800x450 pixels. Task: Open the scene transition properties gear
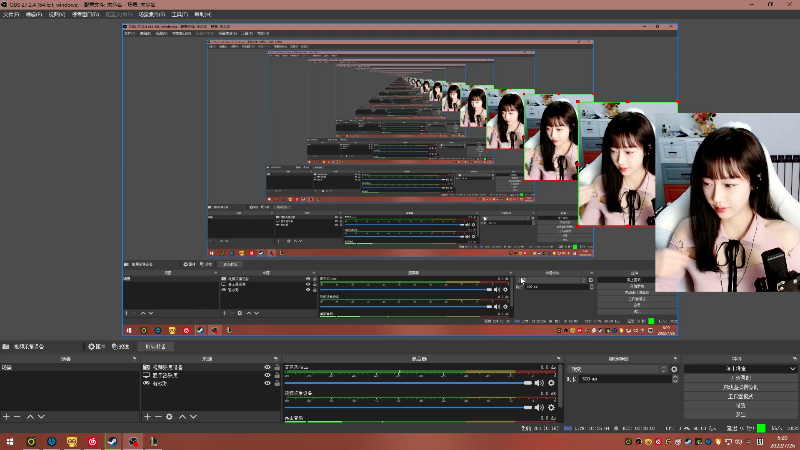pos(674,369)
